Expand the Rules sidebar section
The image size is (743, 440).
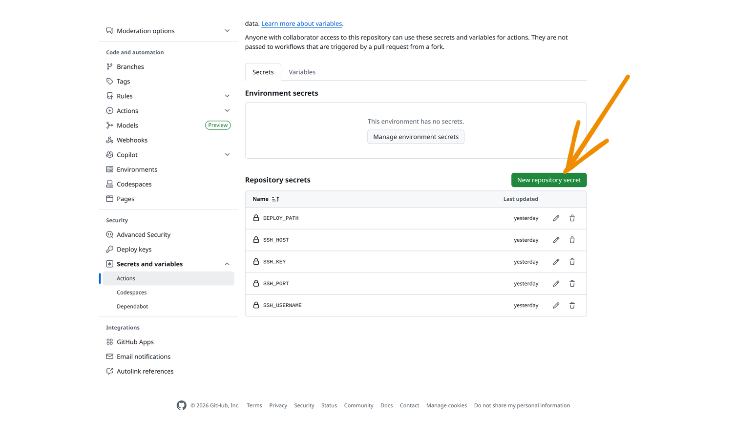[x=227, y=96]
